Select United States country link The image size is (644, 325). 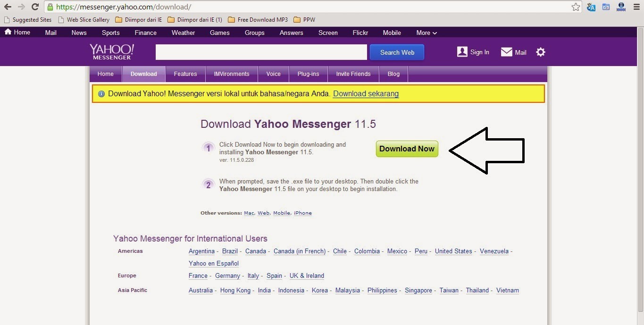click(x=453, y=251)
